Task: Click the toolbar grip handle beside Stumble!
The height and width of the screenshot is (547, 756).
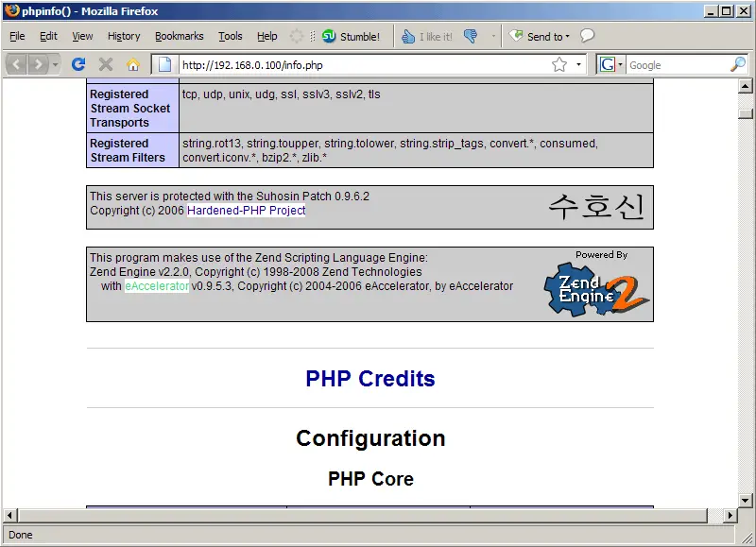Action: pyautogui.click(x=313, y=37)
